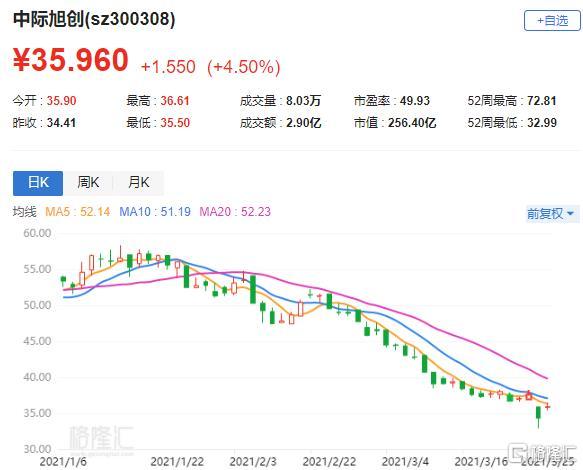This screenshot has width=583, height=470.
Task: Click the 52周最高 value 72.81
Action: 542,101
